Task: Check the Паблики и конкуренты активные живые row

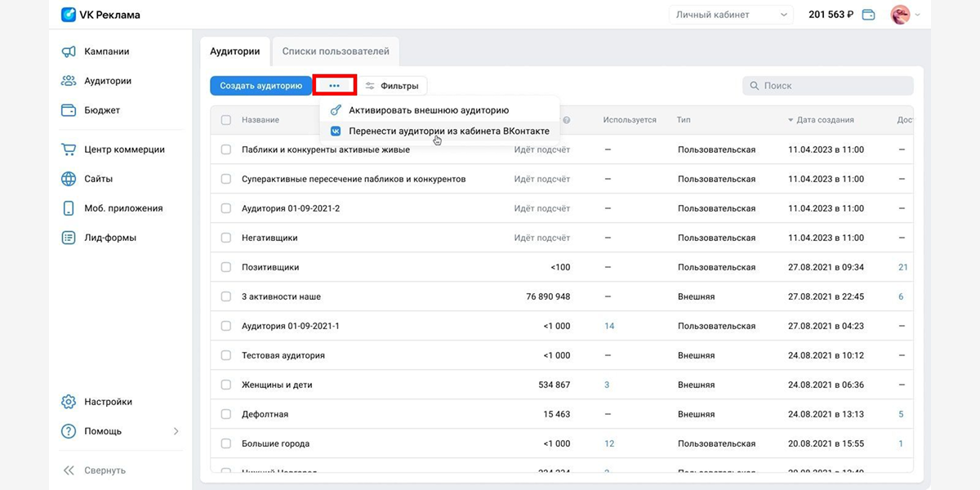Action: point(226,149)
